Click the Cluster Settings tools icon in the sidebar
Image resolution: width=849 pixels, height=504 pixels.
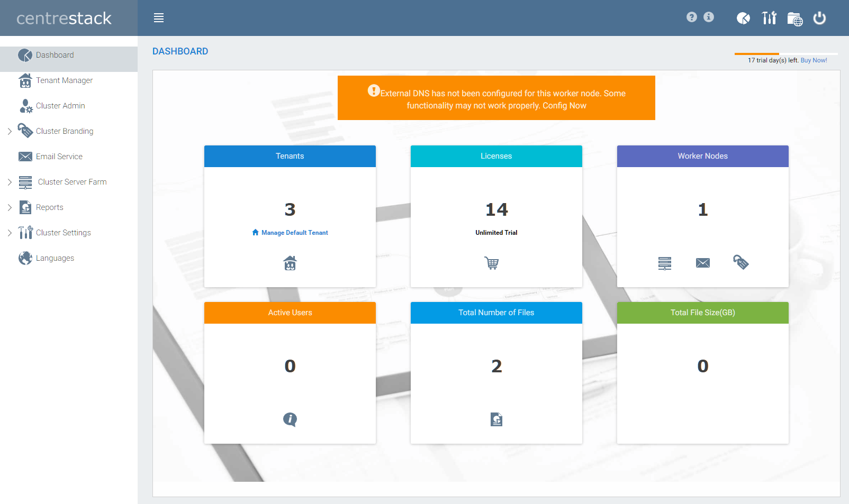[25, 233]
